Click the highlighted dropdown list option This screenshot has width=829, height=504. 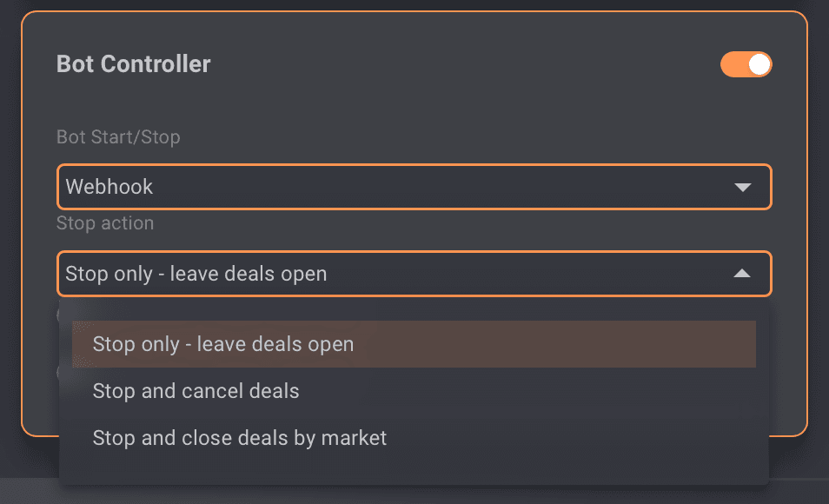[414, 344]
